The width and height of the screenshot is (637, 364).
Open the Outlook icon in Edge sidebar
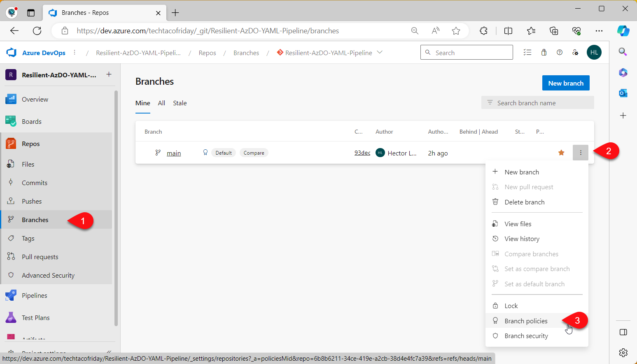(x=623, y=93)
